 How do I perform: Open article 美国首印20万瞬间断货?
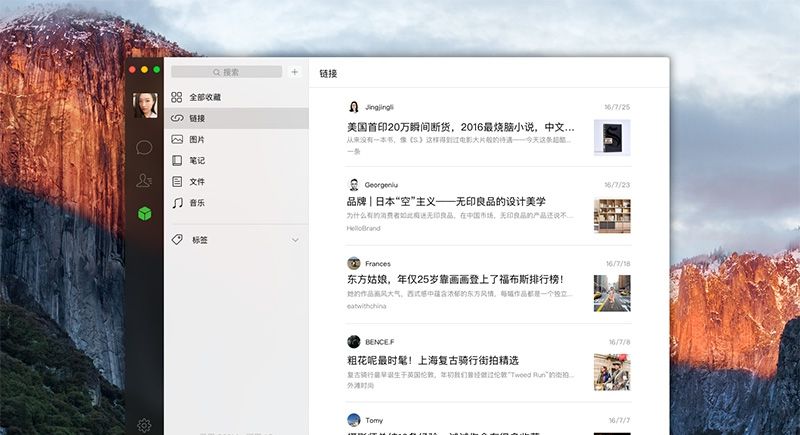[460, 127]
